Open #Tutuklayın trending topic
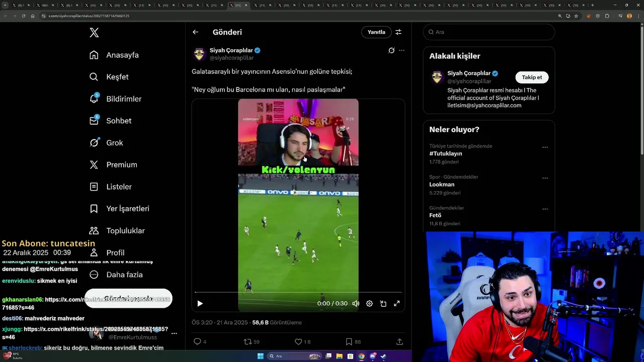644x362 pixels. pyautogui.click(x=445, y=154)
